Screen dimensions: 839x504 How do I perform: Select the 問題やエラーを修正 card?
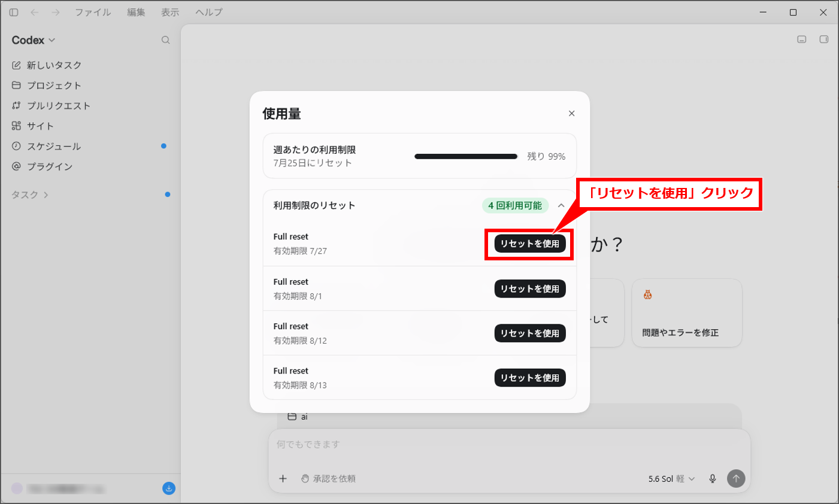pos(687,312)
